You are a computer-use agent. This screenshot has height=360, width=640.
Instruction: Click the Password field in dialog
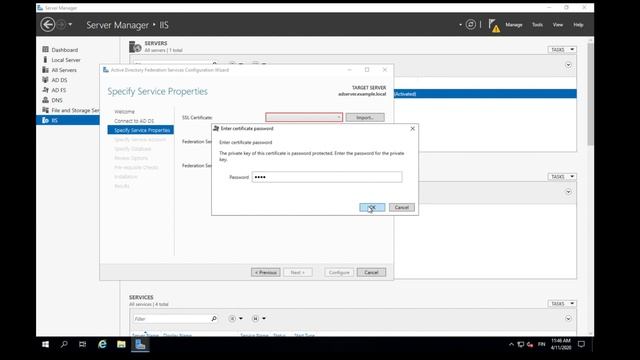tap(327, 177)
